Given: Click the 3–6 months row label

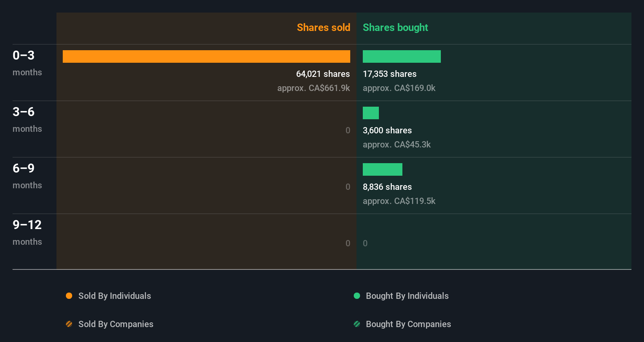Looking at the screenshot, I should pos(27,120).
